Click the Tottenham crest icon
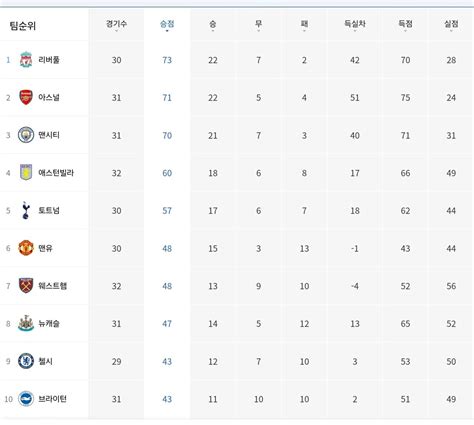Viewport: 474px width, 425px height. (x=26, y=210)
